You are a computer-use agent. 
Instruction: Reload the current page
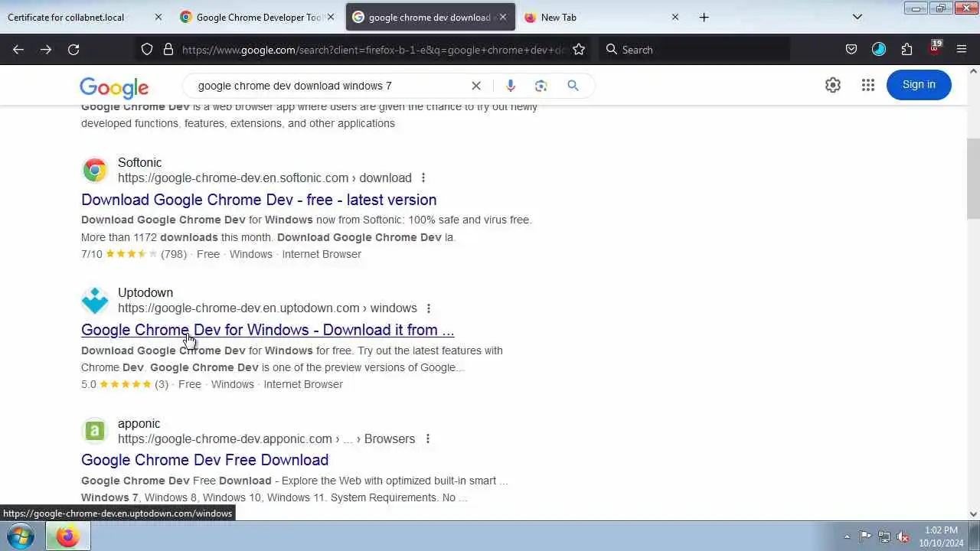tap(73, 50)
